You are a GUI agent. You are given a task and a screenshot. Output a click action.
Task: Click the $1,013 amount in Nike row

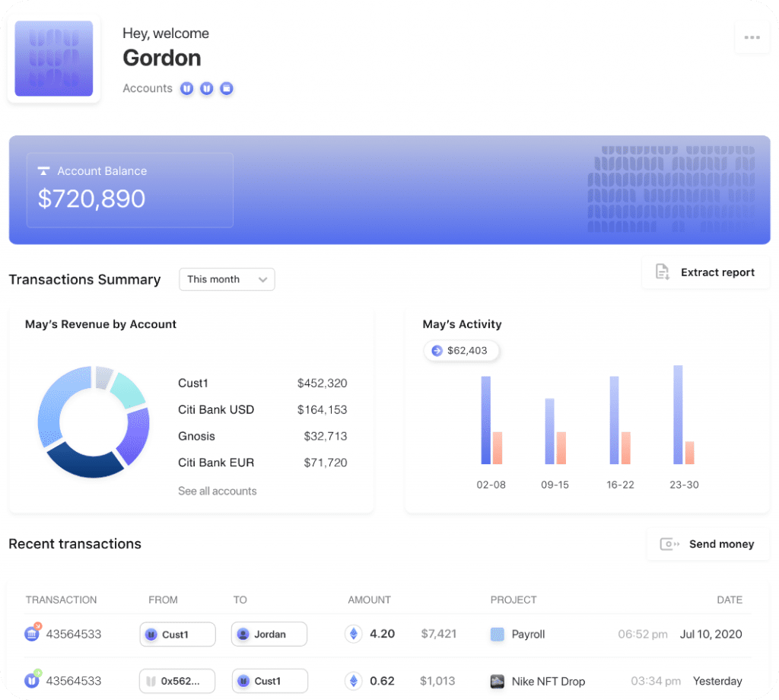tap(437, 681)
